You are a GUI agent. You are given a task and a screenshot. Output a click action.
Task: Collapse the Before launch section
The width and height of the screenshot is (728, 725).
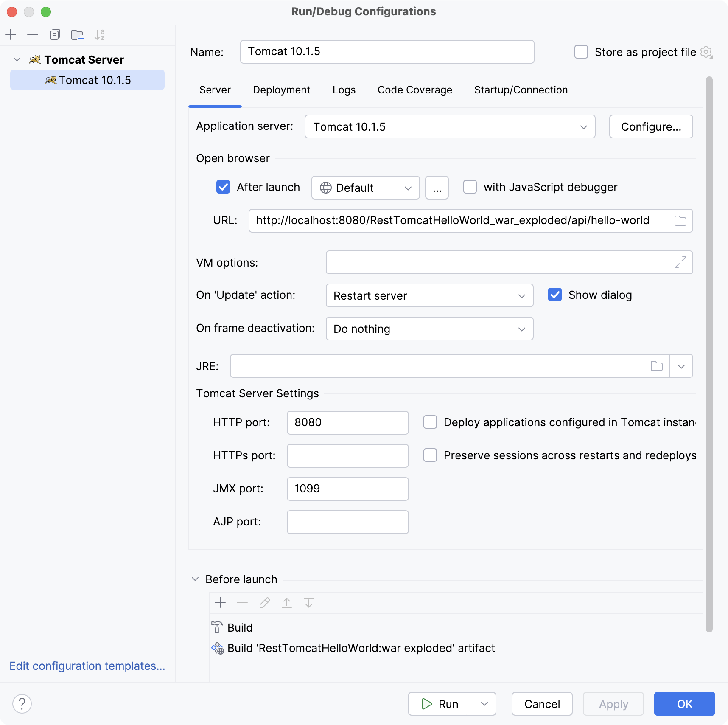tap(196, 579)
